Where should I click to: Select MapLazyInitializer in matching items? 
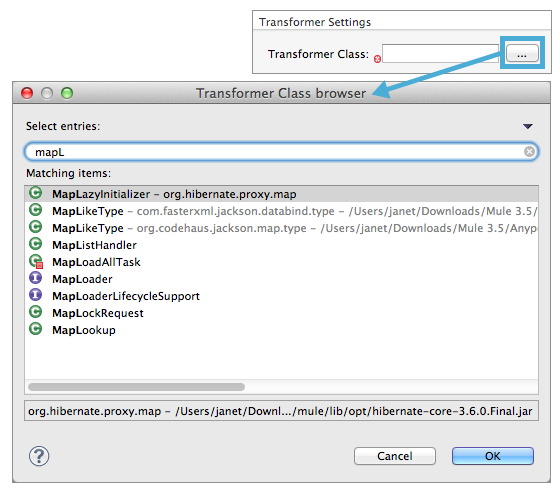tap(282, 194)
